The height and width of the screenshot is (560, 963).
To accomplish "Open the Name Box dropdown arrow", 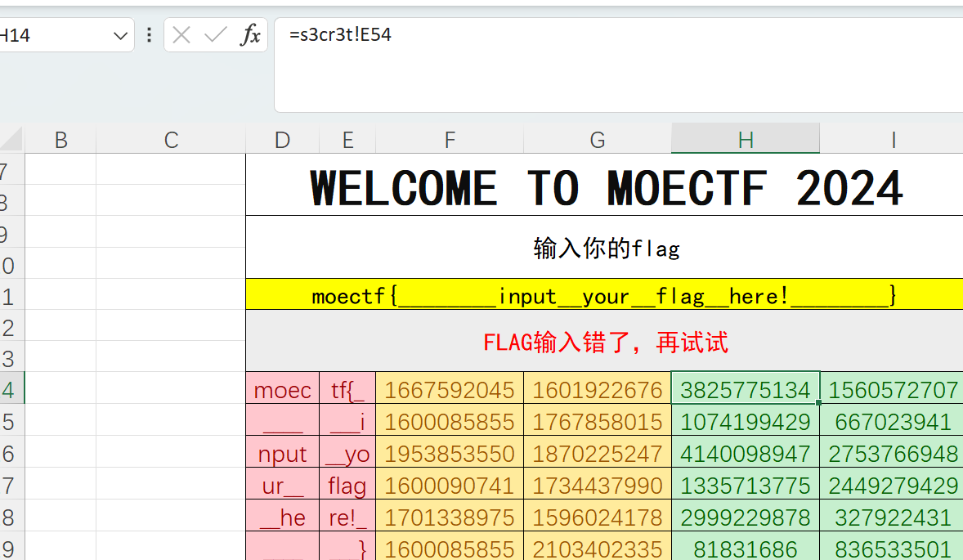I will coord(120,36).
